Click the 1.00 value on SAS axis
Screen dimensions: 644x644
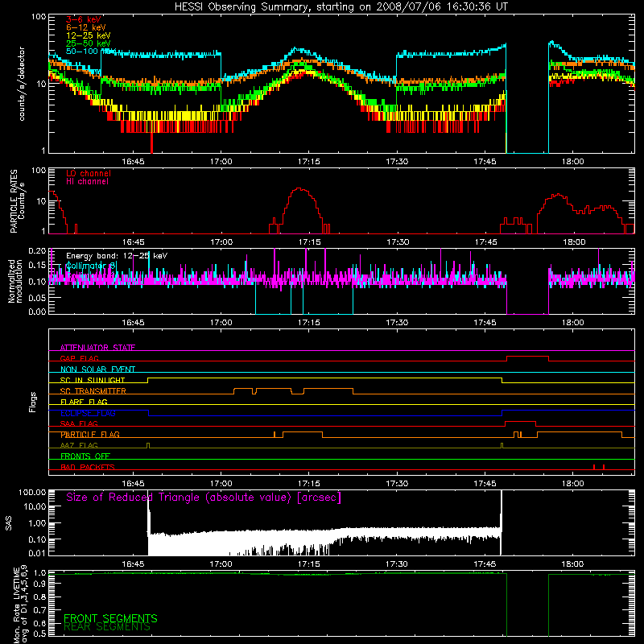(37, 522)
